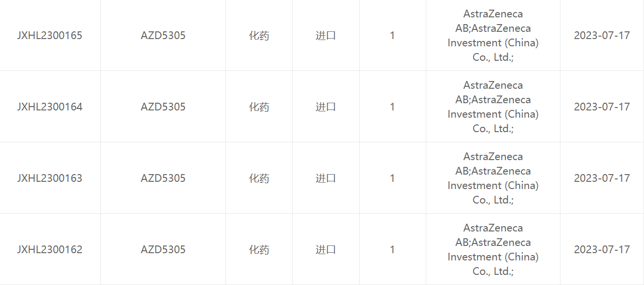
Task: Click the AstraZeneca applicant cell for JXHL2300165
Action: tap(493, 36)
